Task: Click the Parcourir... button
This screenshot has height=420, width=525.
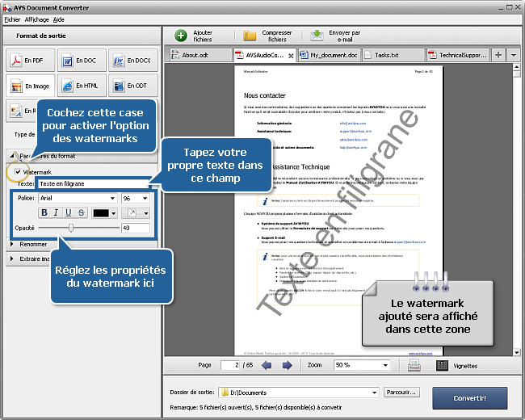Action: (x=401, y=393)
